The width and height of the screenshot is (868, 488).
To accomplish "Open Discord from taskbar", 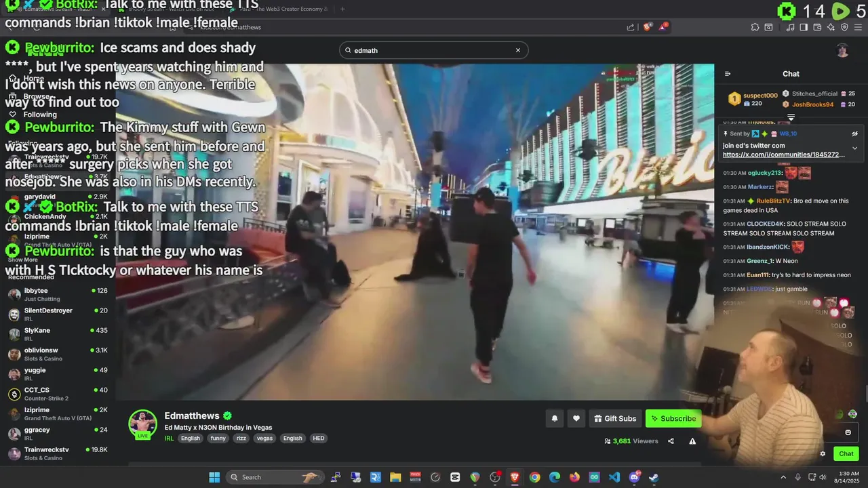I will (634, 477).
